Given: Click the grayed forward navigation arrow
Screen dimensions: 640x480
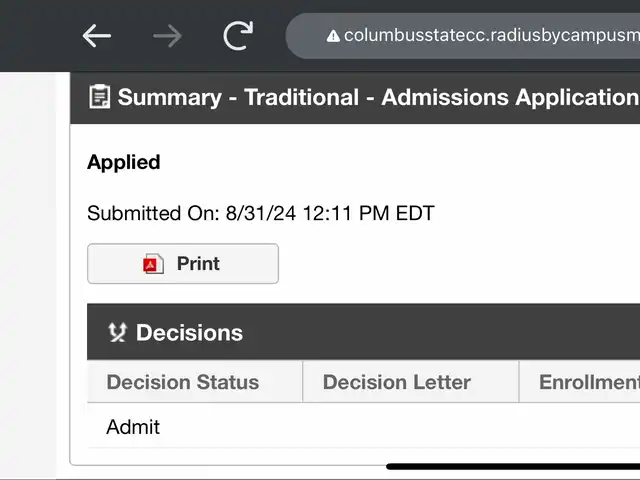Looking at the screenshot, I should point(167,36).
